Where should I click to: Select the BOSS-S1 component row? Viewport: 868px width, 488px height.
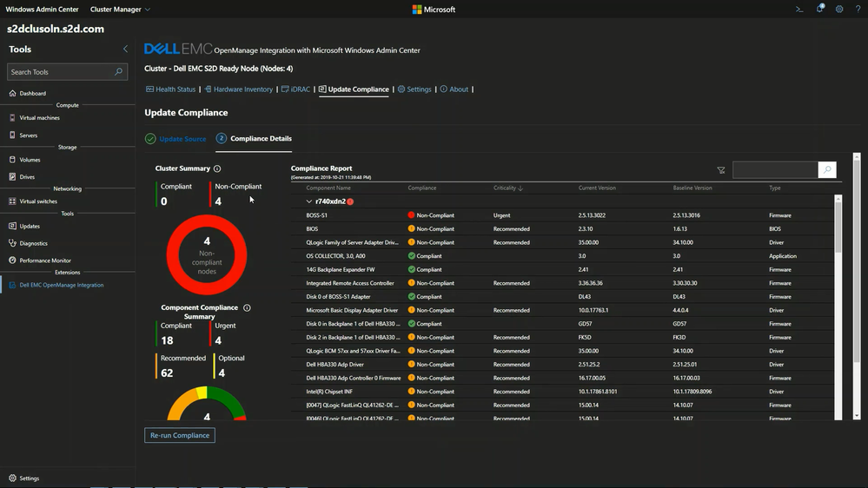(x=562, y=215)
